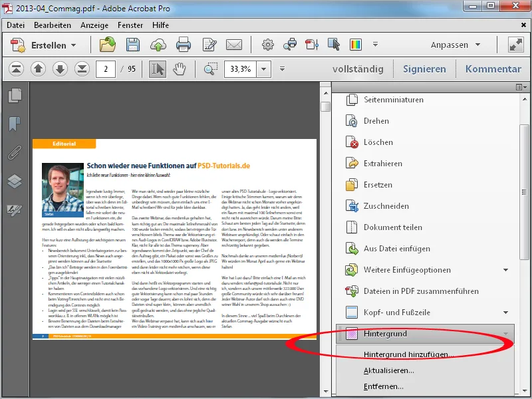Viewport: 532px width, 399px height.
Task: Open the Fenster menu
Action: point(130,25)
